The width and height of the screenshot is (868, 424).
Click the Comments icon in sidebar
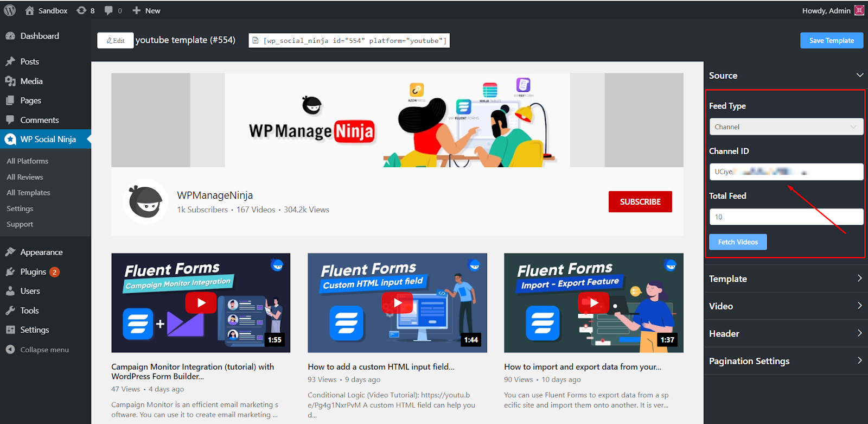[x=10, y=119]
